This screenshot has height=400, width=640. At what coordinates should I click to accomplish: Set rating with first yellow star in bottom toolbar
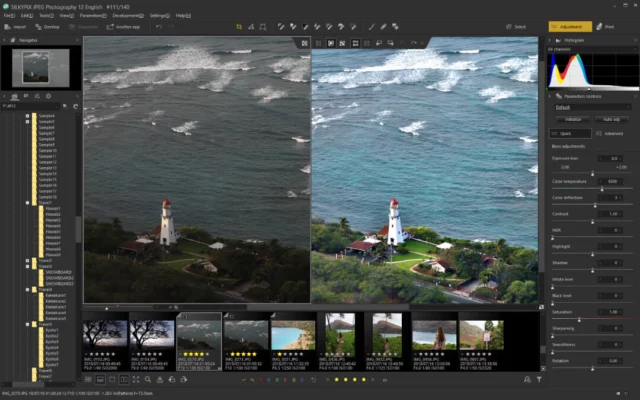click(x=337, y=380)
